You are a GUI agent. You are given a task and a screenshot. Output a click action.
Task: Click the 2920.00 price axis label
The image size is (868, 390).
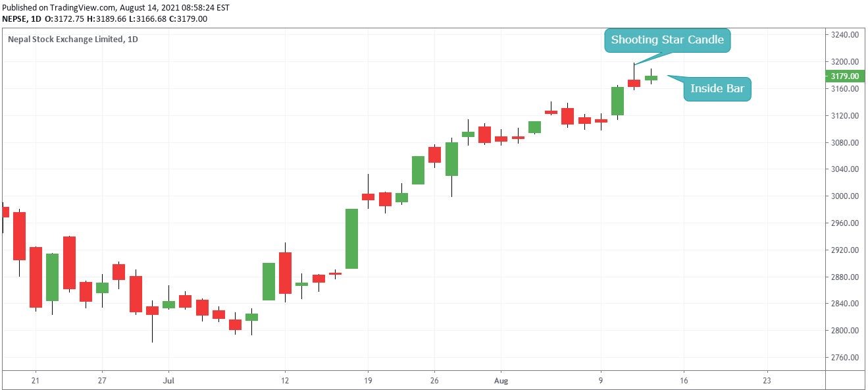(x=844, y=250)
